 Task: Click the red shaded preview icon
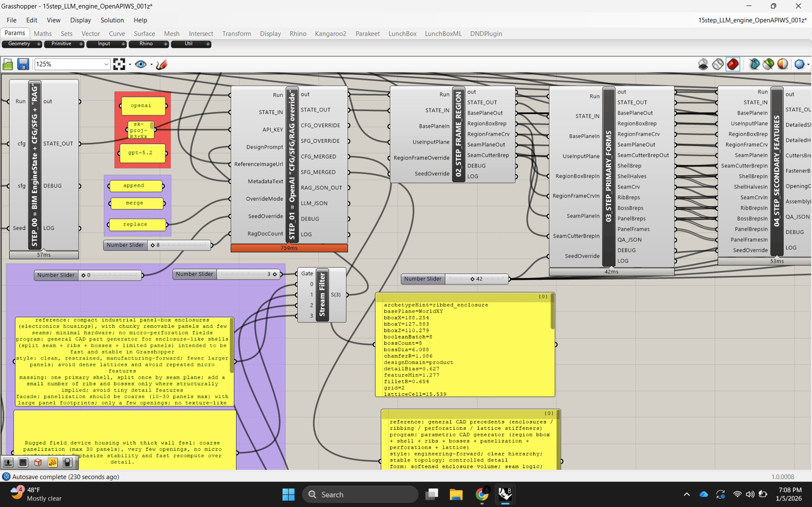733,64
